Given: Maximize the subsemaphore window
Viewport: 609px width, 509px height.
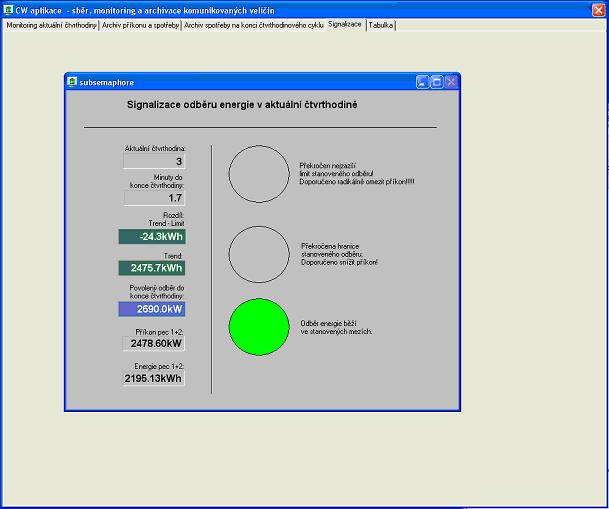Looking at the screenshot, I should pyautogui.click(x=437, y=82).
